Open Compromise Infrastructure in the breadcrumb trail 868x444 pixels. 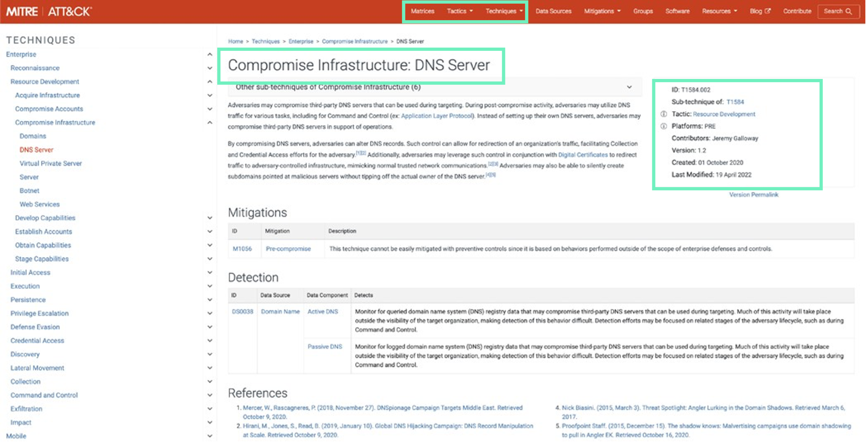pos(355,41)
